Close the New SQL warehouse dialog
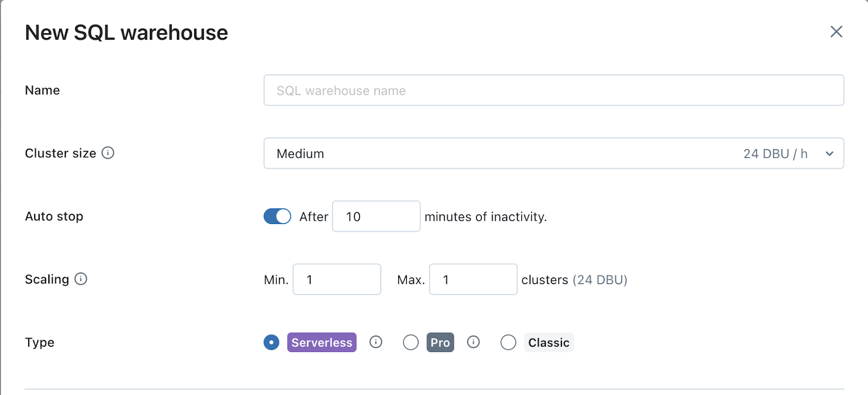This screenshot has height=395, width=868. 836,32
